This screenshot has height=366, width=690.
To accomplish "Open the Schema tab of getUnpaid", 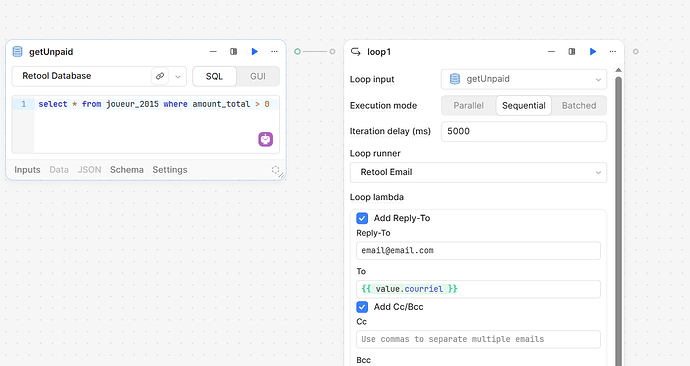I will coord(127,170).
